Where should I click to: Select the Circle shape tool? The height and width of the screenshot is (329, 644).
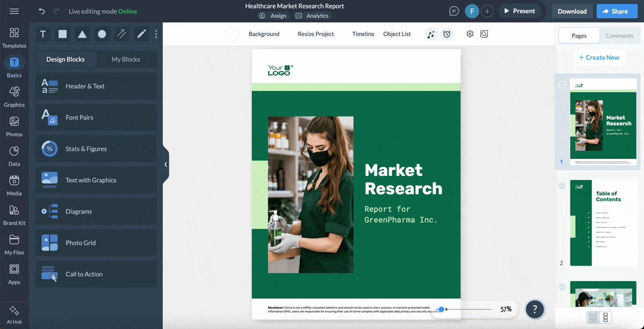[101, 34]
